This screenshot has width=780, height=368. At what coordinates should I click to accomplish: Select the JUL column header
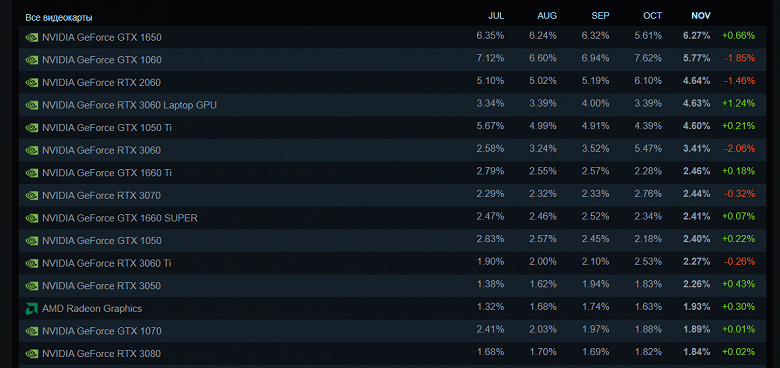(x=496, y=16)
